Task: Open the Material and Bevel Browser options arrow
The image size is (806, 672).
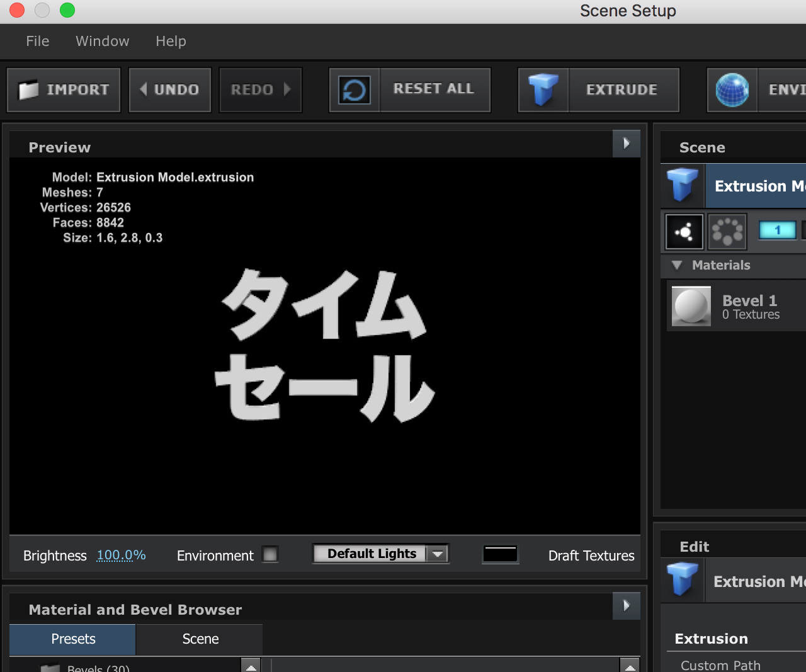Action: point(626,606)
